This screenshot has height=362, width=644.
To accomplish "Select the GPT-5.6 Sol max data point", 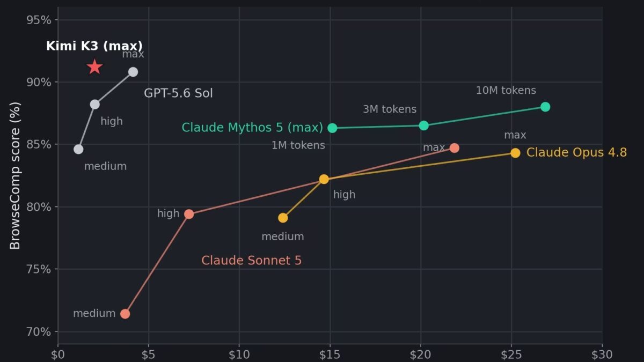I will click(x=133, y=72).
